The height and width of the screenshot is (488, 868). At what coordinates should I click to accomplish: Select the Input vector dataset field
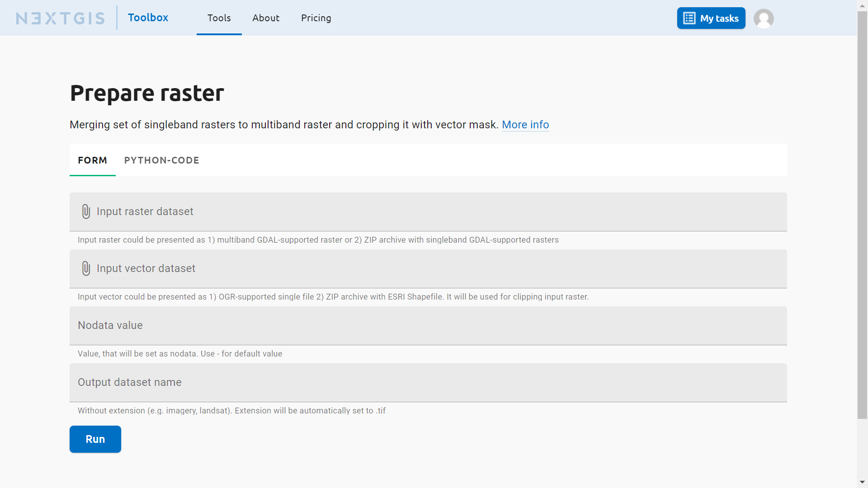(x=316, y=268)
